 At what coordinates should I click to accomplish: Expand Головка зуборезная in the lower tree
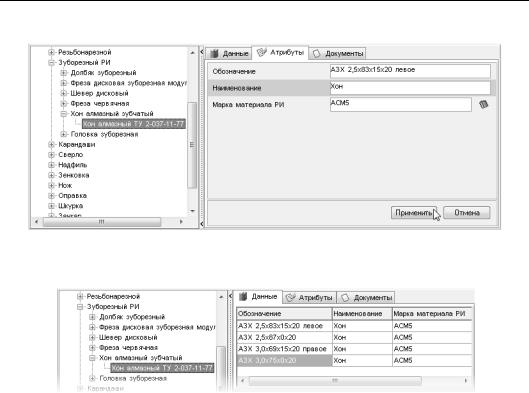click(92, 378)
